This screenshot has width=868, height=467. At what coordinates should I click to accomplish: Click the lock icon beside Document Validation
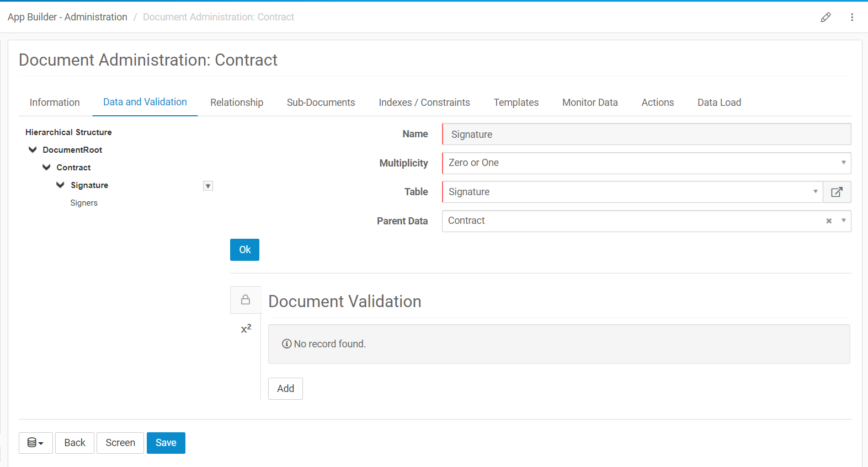coord(246,300)
